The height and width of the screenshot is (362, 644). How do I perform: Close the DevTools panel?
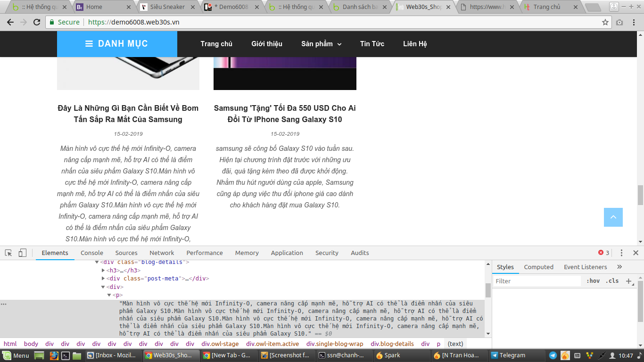coord(636,253)
